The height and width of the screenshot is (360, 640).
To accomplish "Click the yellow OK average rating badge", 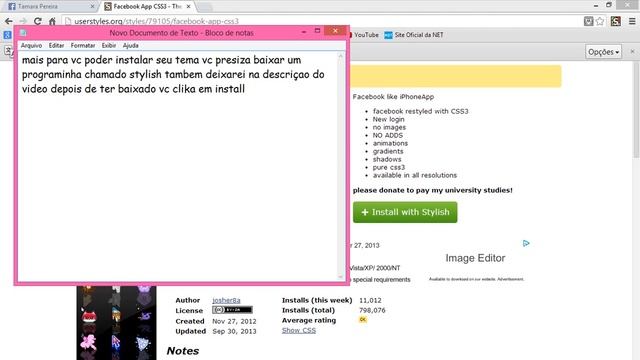I will coord(362,320).
